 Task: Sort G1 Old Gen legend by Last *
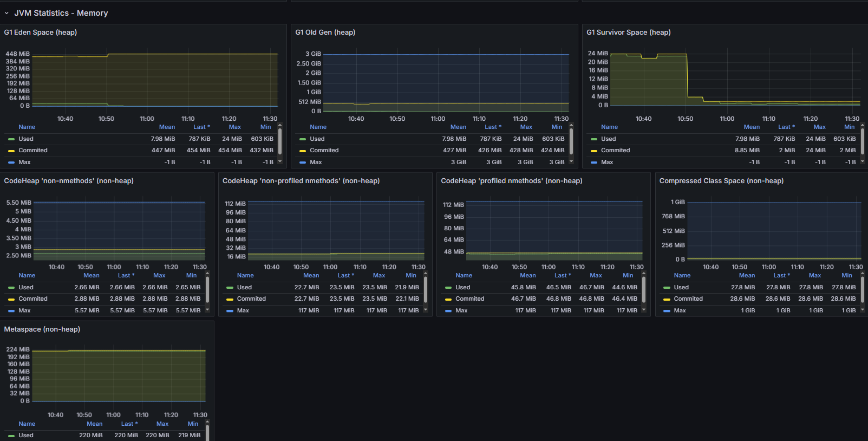pyautogui.click(x=492, y=127)
